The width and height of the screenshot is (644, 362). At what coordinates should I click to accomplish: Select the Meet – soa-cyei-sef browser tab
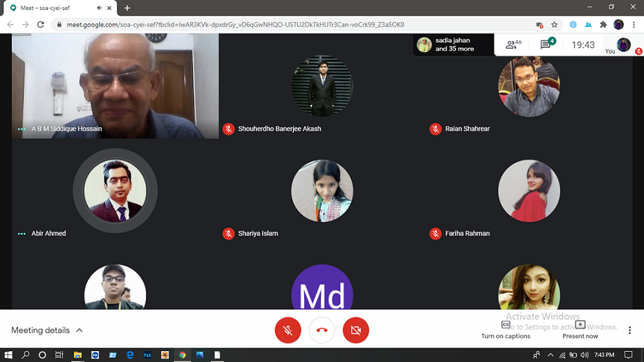point(55,8)
